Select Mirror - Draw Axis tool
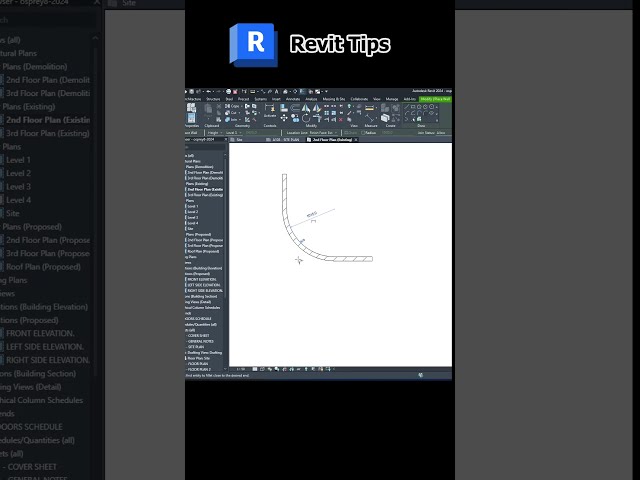The height and width of the screenshot is (480, 640). click(316, 108)
